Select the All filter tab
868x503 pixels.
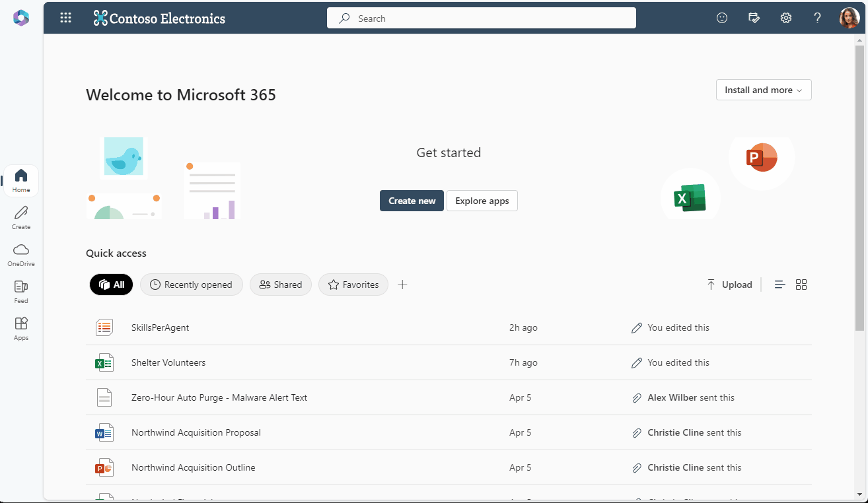point(111,285)
